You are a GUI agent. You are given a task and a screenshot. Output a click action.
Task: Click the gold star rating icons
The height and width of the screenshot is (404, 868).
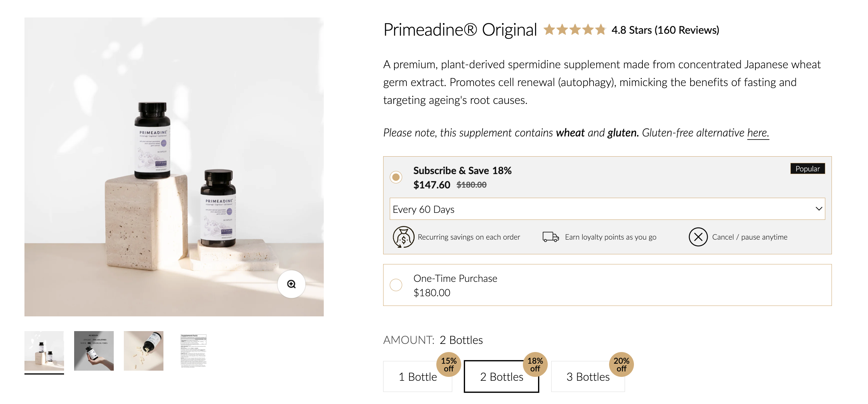(x=575, y=30)
